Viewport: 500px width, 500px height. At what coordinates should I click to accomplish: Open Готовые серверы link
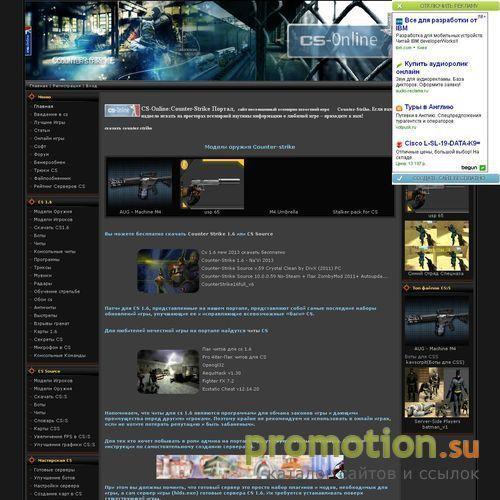click(x=54, y=470)
